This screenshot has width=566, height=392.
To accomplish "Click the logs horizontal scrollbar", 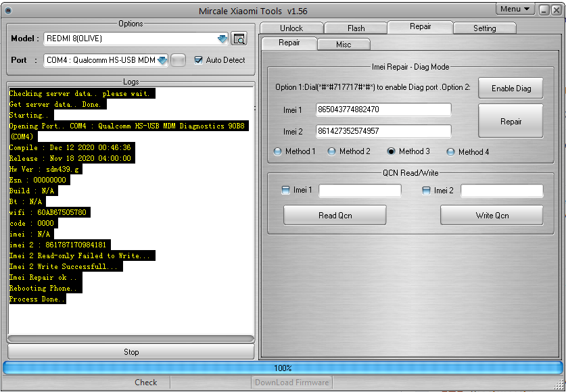I will point(131,339).
